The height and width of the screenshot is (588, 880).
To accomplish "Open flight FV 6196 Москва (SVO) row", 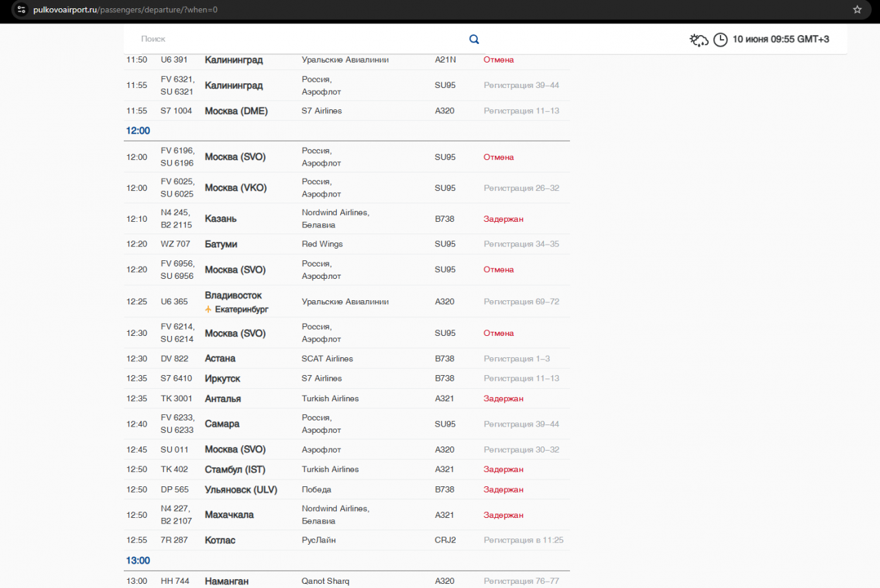I will [346, 157].
